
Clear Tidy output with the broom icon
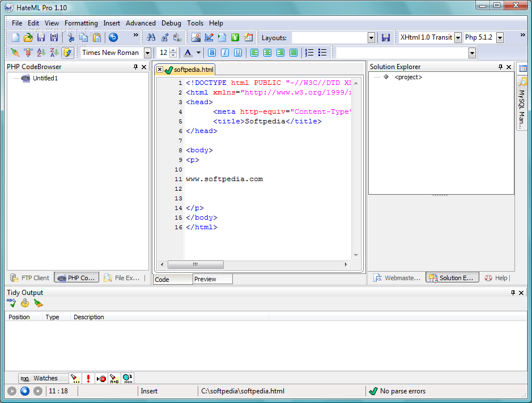(x=39, y=303)
